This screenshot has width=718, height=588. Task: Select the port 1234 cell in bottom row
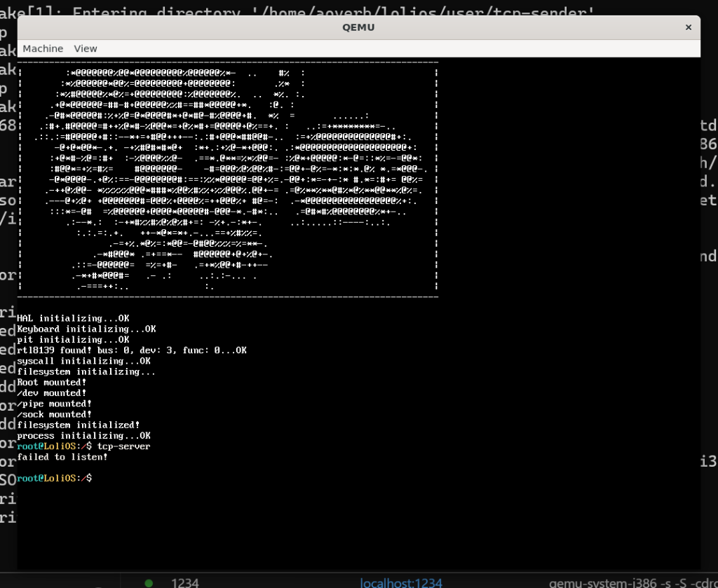coord(185,582)
